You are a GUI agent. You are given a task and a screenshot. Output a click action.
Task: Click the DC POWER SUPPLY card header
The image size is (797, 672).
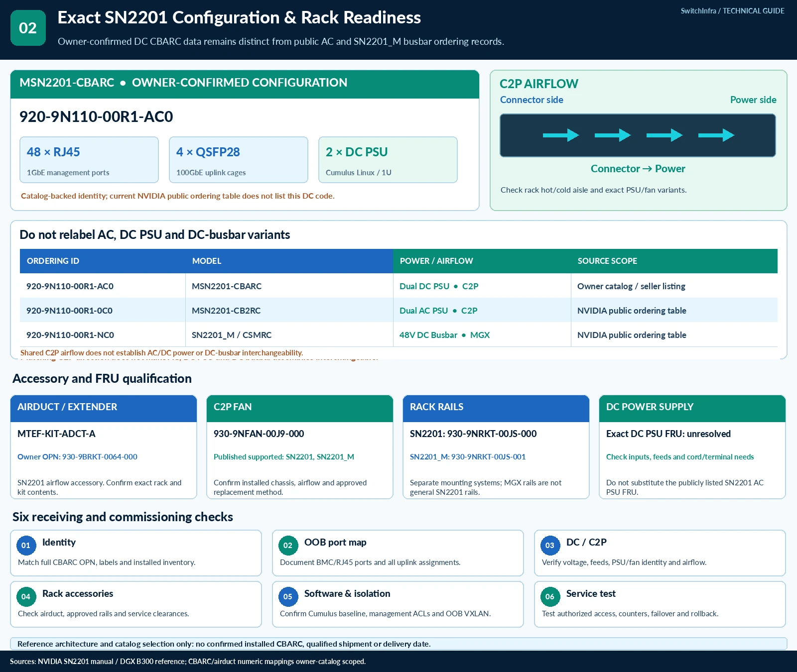pyautogui.click(x=692, y=409)
